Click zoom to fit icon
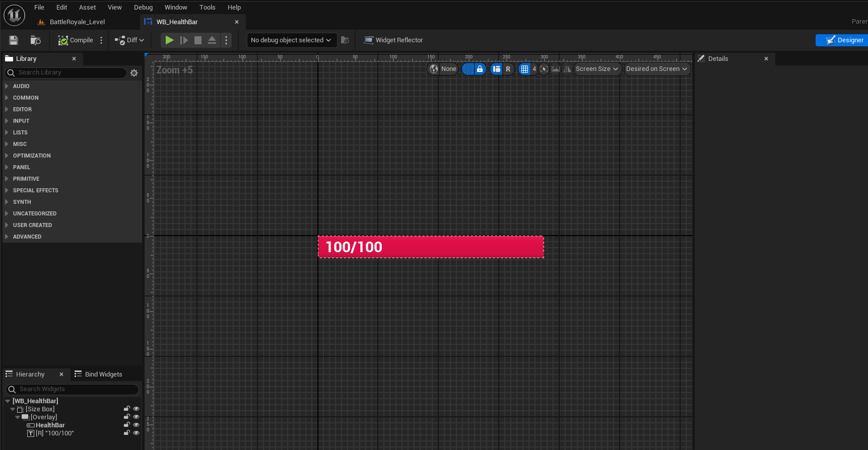The height and width of the screenshot is (450, 868). pos(544,69)
